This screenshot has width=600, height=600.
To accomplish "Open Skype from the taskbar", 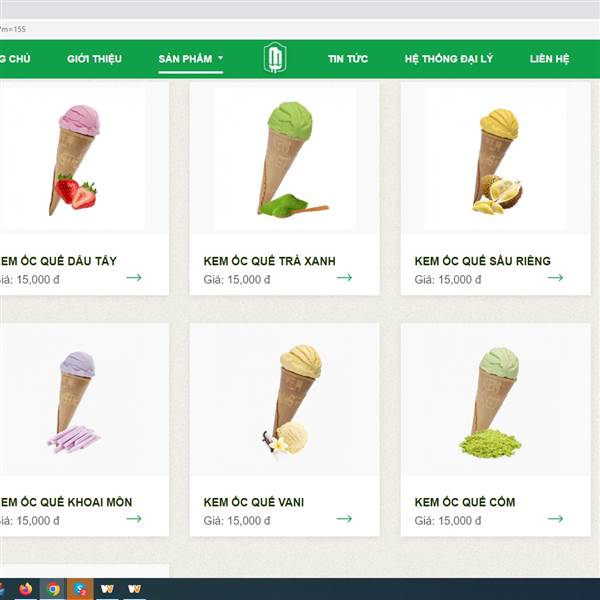I will pyautogui.click(x=80, y=589).
